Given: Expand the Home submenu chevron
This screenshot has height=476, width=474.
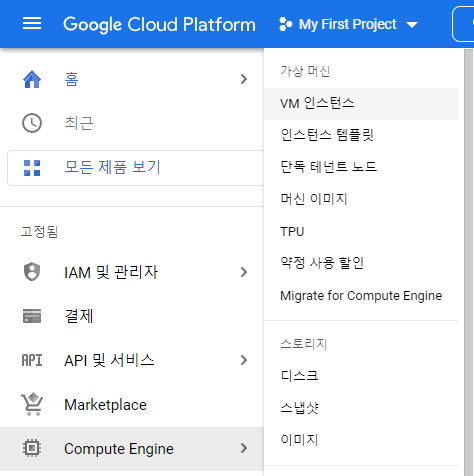Looking at the screenshot, I should (244, 79).
